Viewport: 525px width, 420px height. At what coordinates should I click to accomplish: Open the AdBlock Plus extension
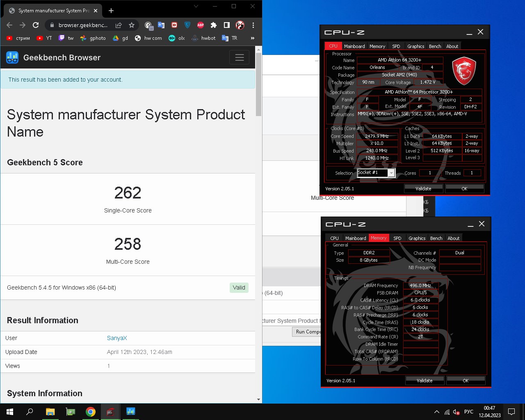(x=201, y=25)
